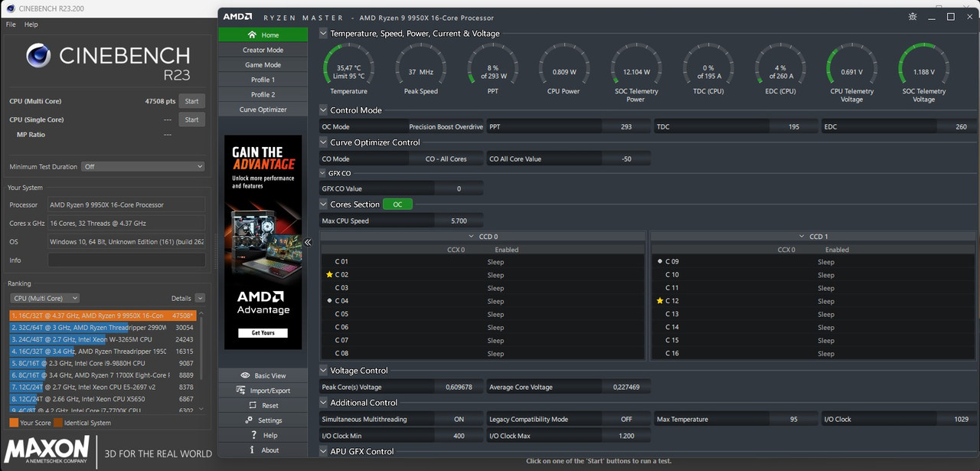
Task: Collapse the Control Mode section
Action: pyautogui.click(x=324, y=110)
